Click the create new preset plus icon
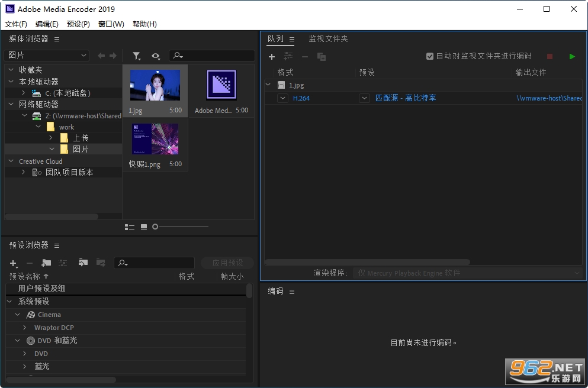This screenshot has width=588, height=388. (x=14, y=263)
